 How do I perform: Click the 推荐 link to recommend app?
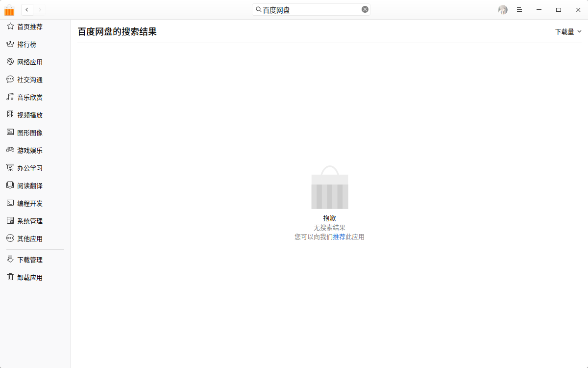(x=339, y=237)
